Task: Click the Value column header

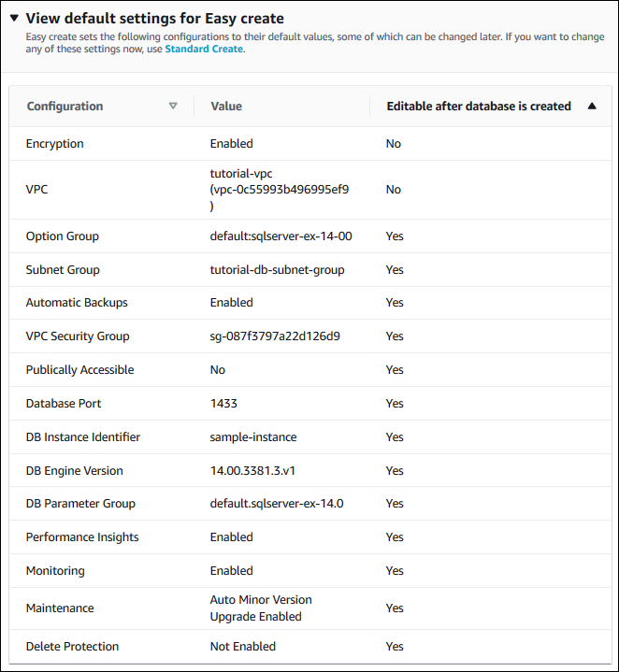Action: click(x=226, y=107)
